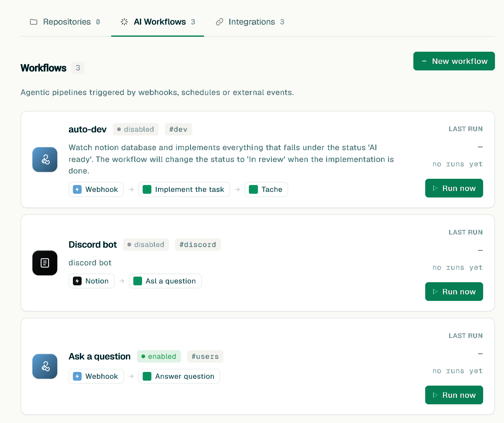Click the green icon on Asl a question

(x=138, y=281)
